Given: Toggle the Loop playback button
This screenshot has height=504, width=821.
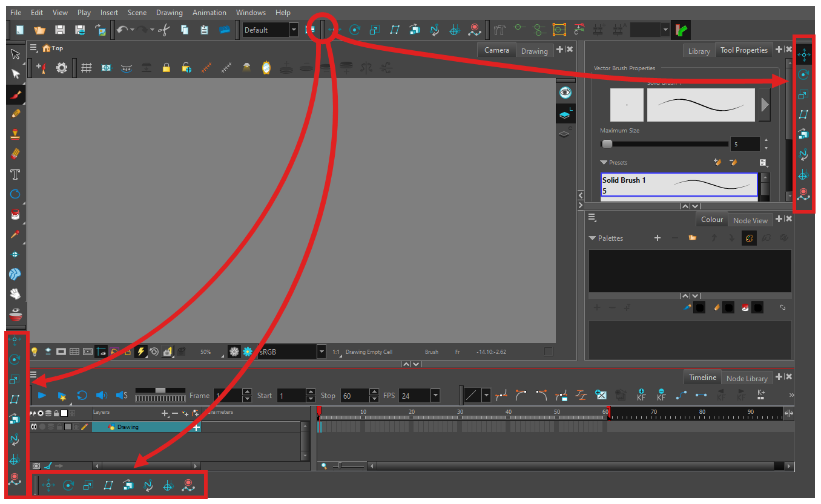Looking at the screenshot, I should point(82,395).
